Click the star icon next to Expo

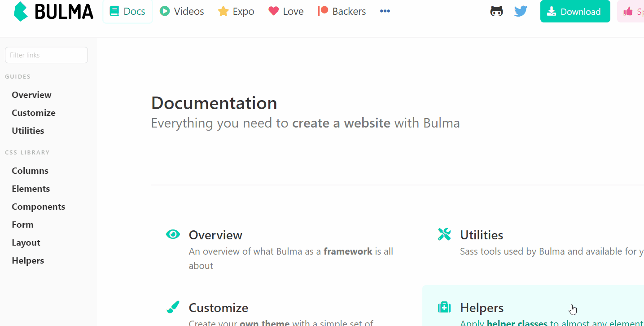coord(223,11)
